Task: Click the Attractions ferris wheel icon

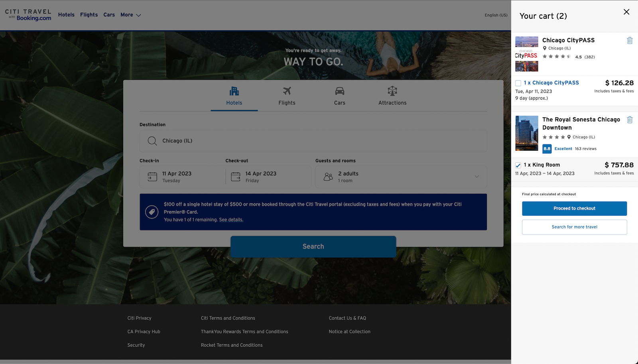Action: [392, 91]
